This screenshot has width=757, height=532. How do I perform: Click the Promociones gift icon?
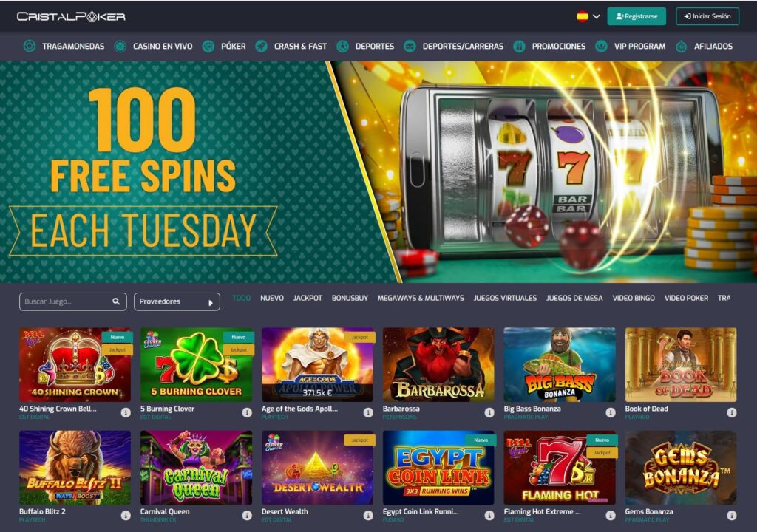pos(519,47)
